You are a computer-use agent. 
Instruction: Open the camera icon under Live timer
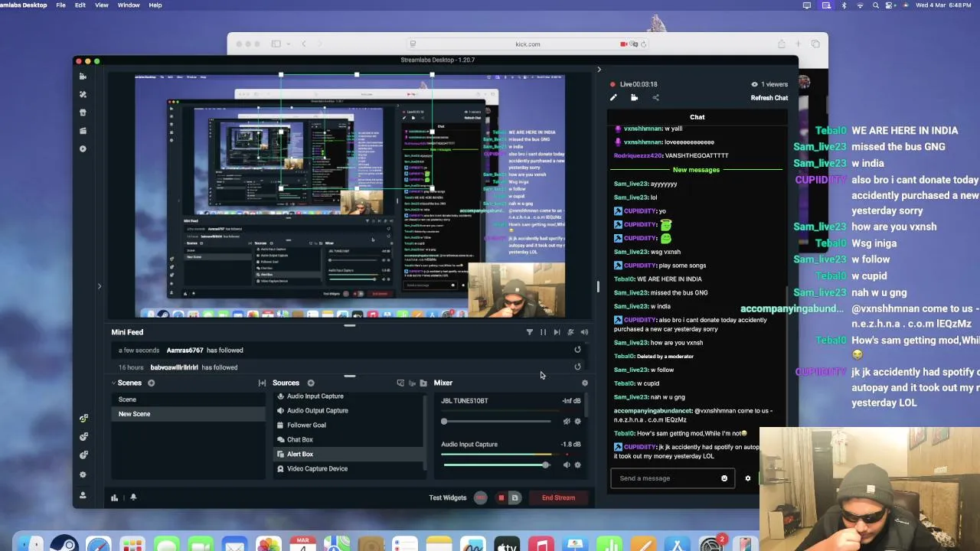coord(634,98)
